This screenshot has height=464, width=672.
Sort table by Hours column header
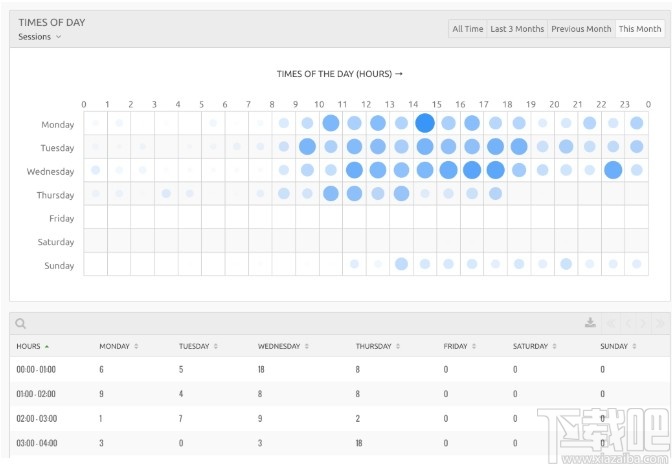[x=32, y=346]
